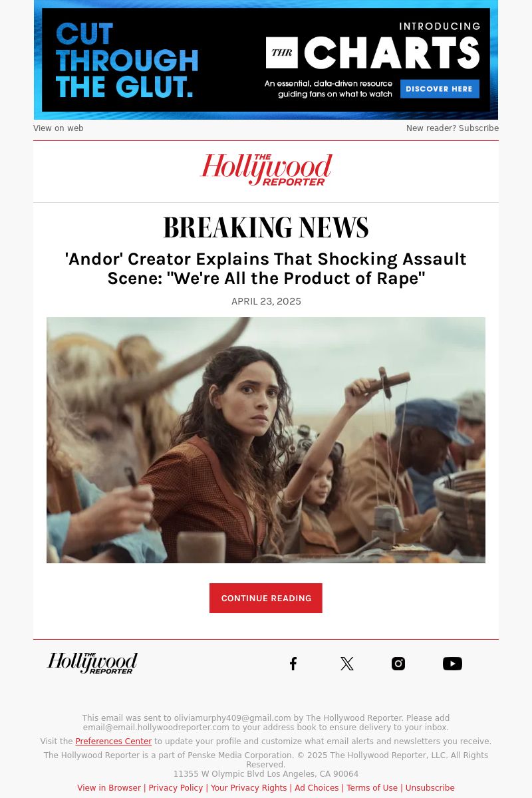Click the THR logo in banner ad
The width and height of the screenshot is (532, 798).
[282, 53]
